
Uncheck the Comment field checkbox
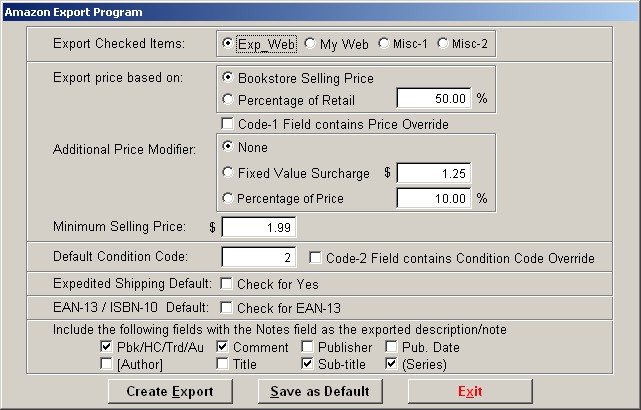[222, 347]
